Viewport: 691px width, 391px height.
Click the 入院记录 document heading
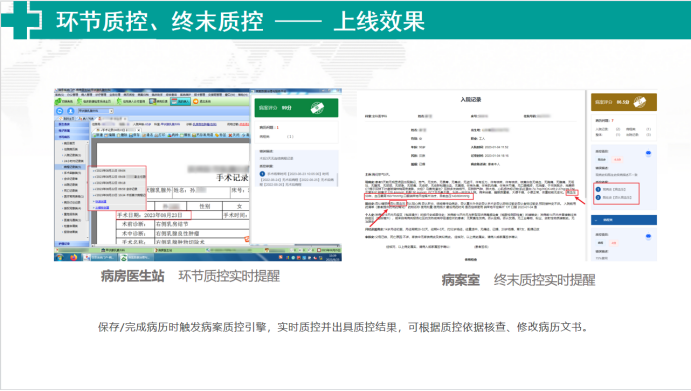pos(471,100)
